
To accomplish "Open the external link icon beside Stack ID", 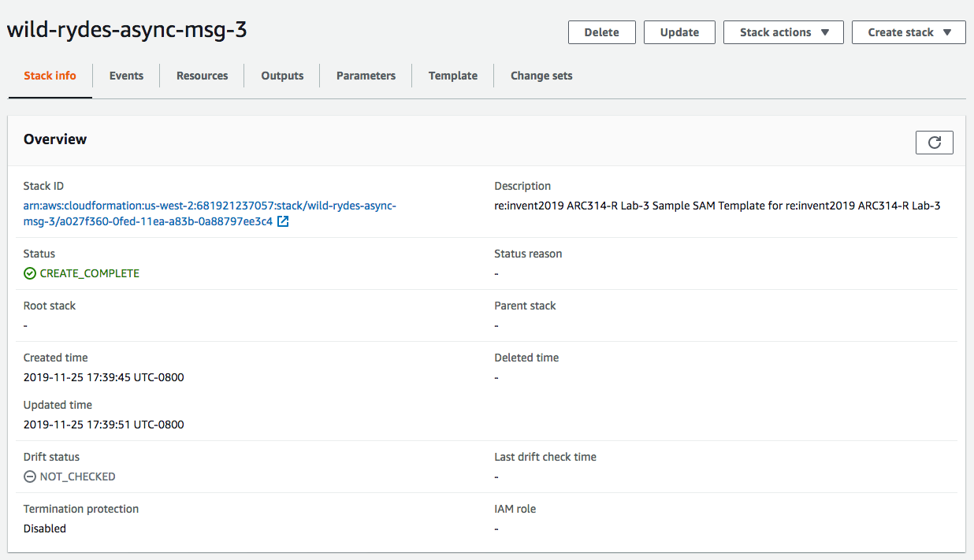I will pos(283,222).
